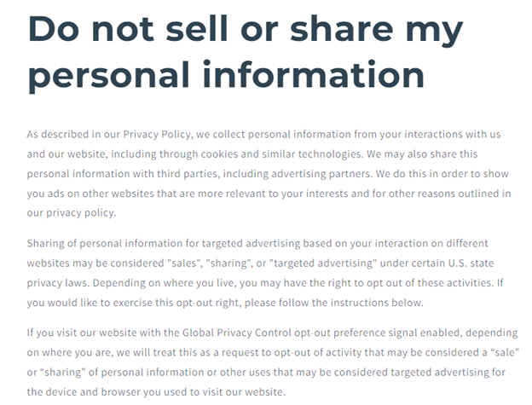The height and width of the screenshot is (405, 532).
Task: Click the heading's second line "personal information"
Action: coord(226,75)
